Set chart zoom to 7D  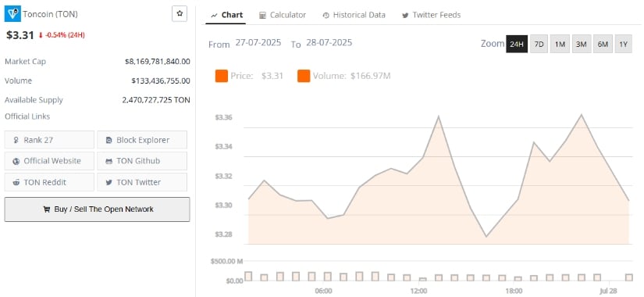539,44
